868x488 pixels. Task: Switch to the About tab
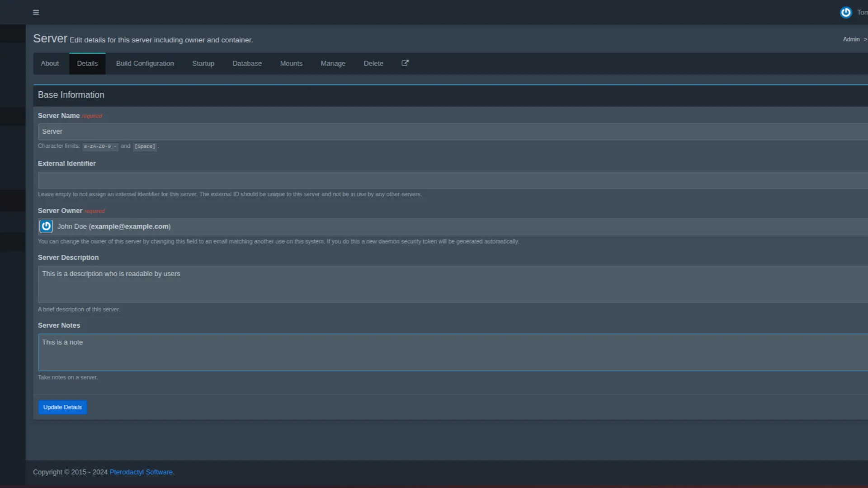[x=50, y=64]
